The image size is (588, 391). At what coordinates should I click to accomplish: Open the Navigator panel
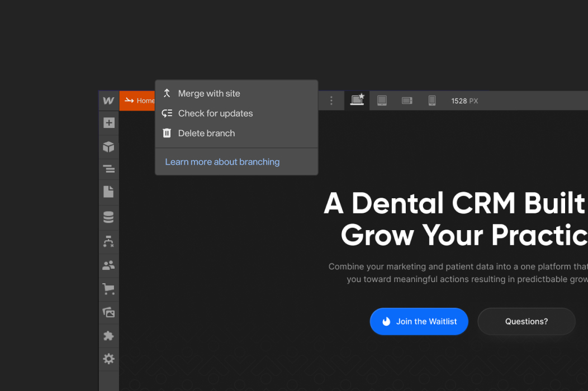[109, 169]
